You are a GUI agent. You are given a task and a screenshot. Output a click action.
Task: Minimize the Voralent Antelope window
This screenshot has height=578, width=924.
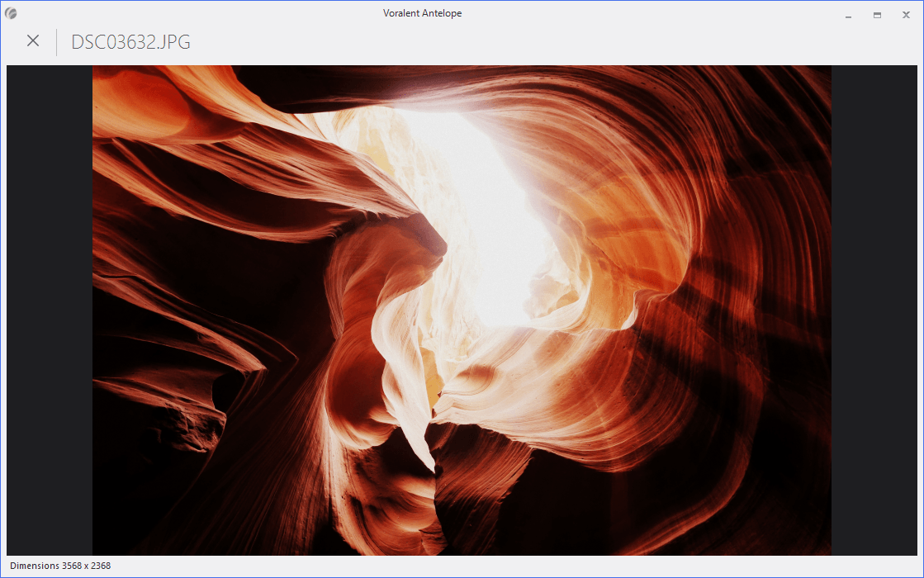(x=848, y=15)
